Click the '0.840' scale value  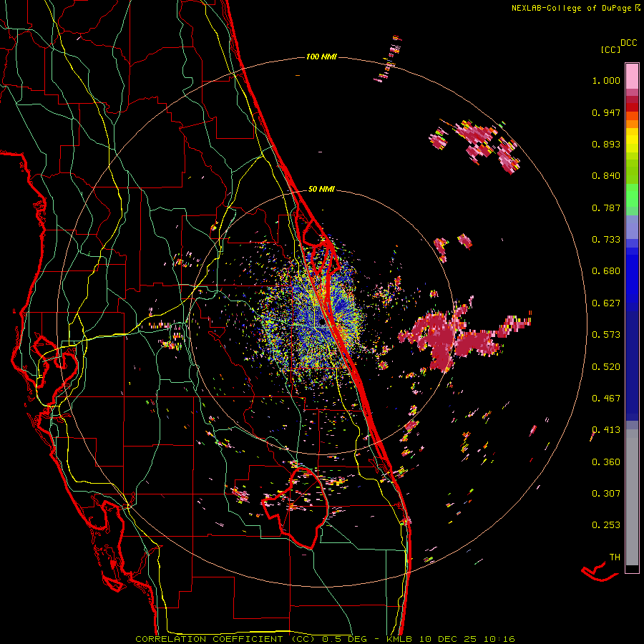pos(606,176)
